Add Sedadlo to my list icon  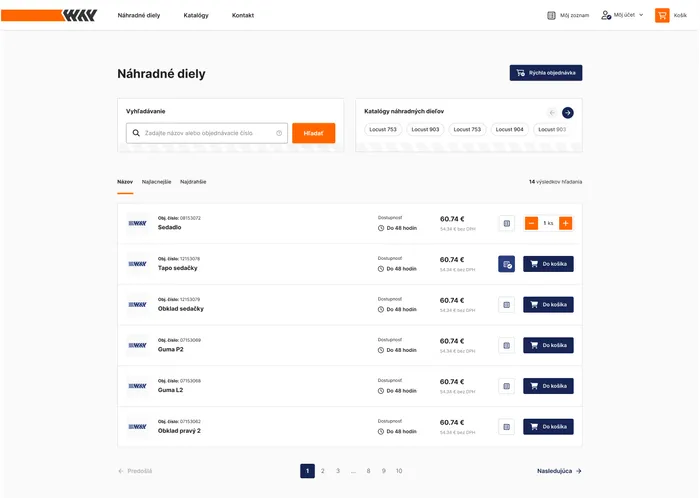point(507,223)
